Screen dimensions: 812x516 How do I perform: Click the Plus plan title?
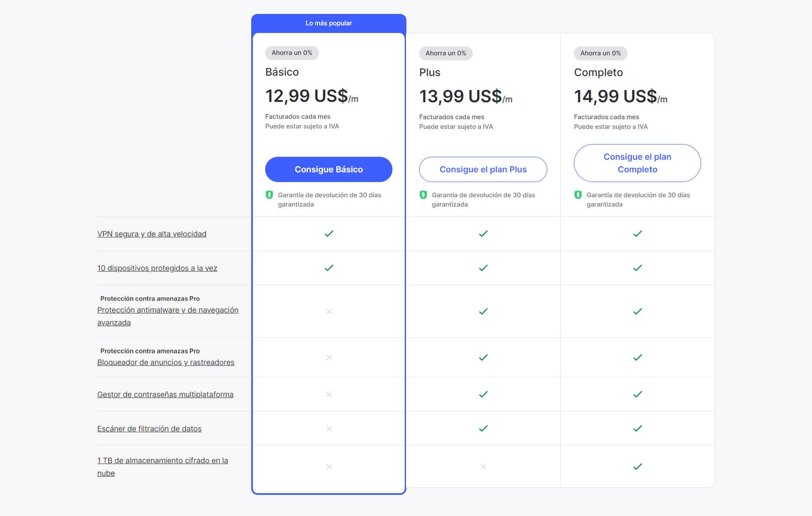(x=430, y=72)
